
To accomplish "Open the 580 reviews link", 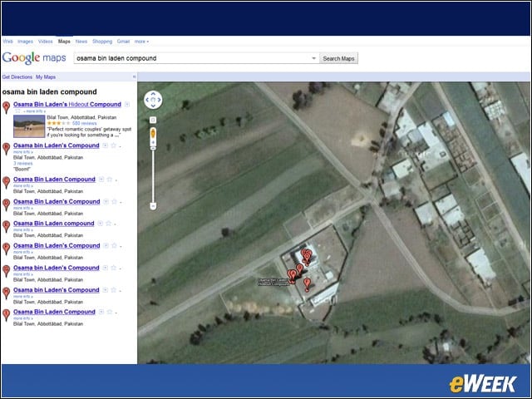I will click(x=85, y=123).
